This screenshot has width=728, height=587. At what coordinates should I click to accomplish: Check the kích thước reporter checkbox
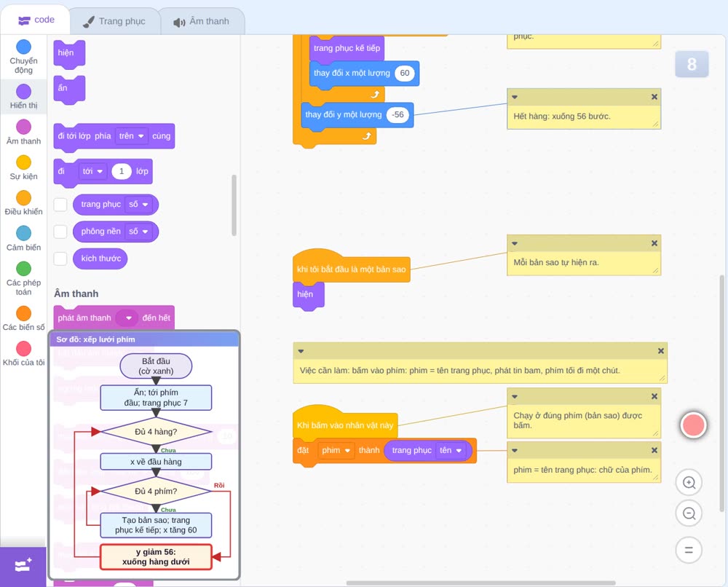point(60,259)
